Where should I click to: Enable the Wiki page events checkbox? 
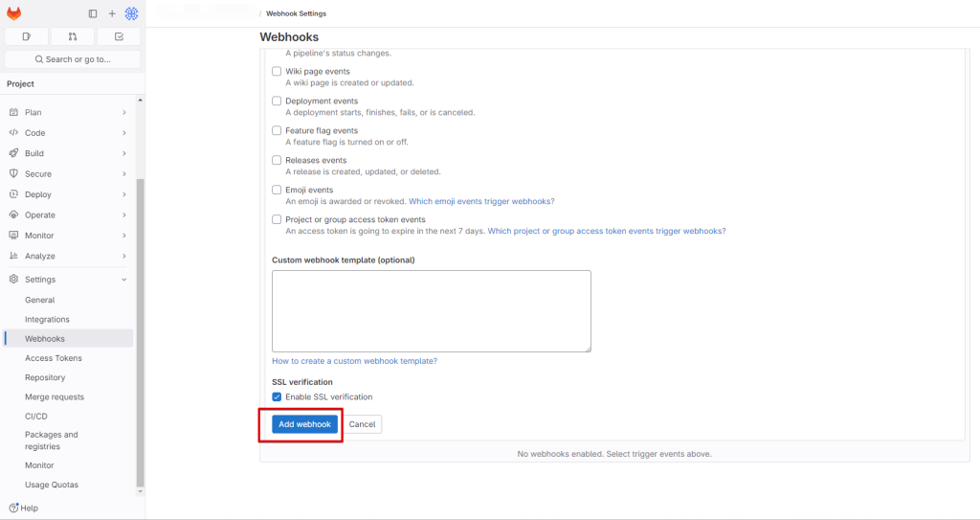[277, 72]
